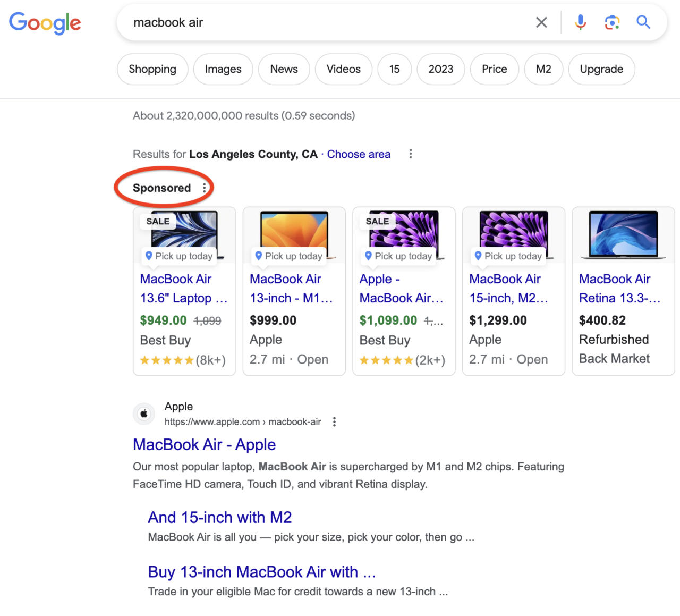Open Google Lens camera search
This screenshot has width=680, height=616.
(x=612, y=22)
